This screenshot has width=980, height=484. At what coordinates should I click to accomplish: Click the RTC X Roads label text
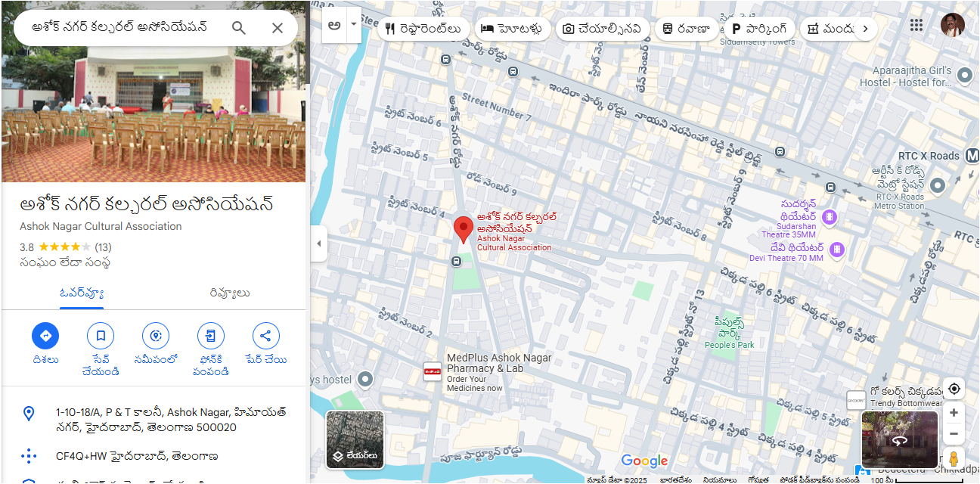click(929, 156)
